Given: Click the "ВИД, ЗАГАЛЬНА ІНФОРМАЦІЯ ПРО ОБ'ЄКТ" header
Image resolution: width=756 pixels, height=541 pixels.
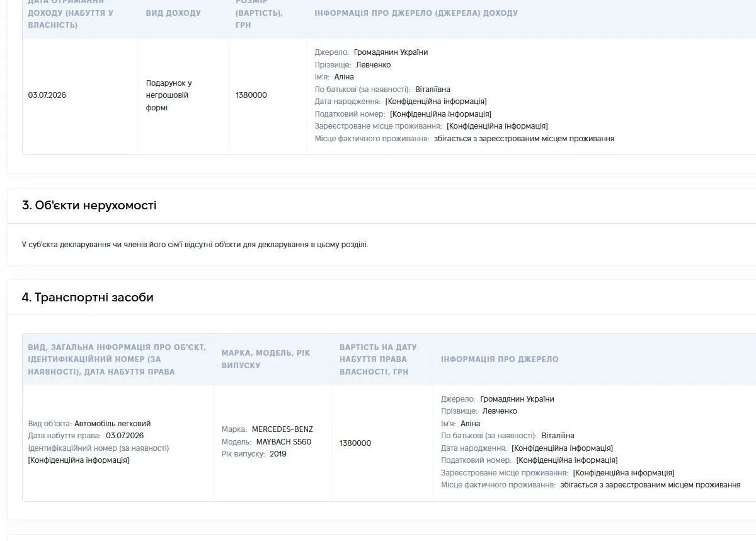Looking at the screenshot, I should (x=117, y=359).
